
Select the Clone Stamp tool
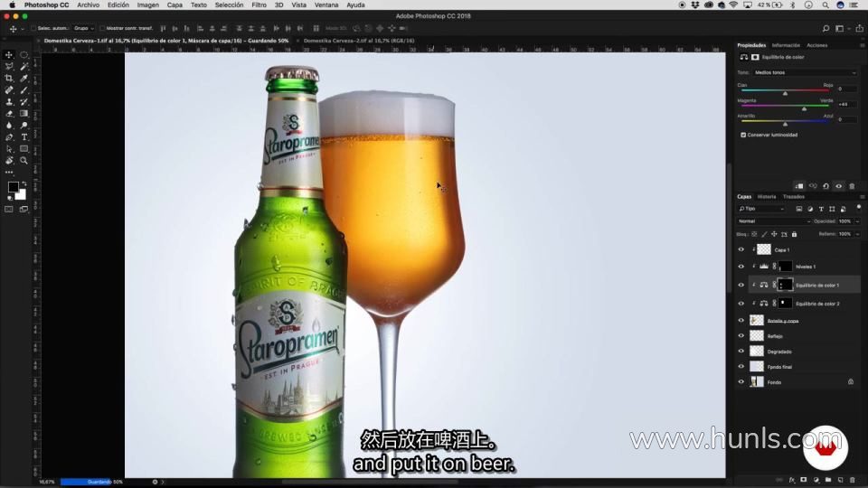point(9,102)
